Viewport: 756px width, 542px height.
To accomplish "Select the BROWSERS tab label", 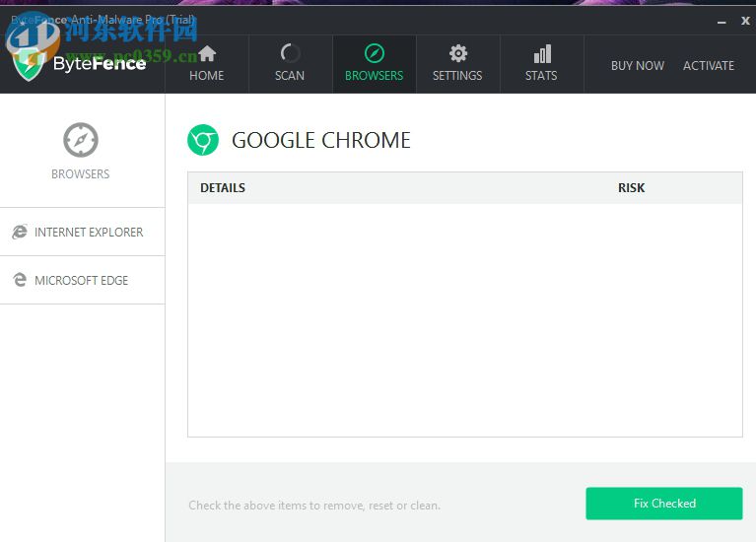I will point(374,76).
